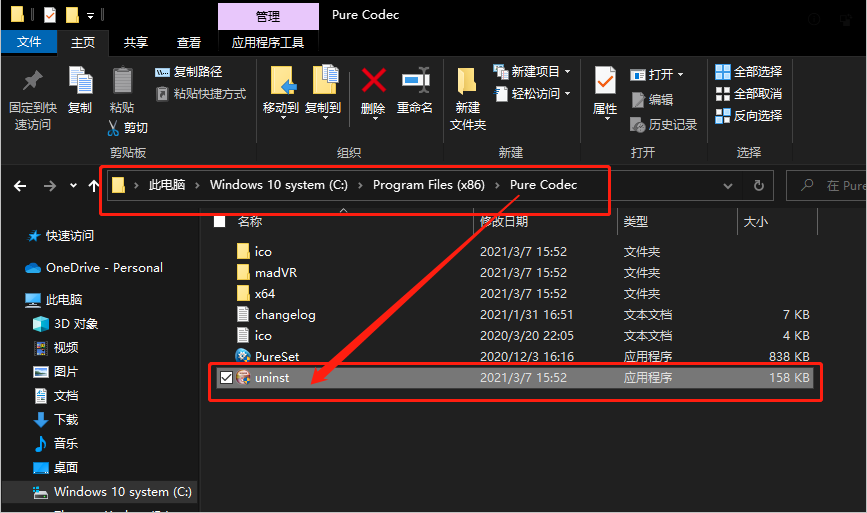The image size is (867, 513).
Task: Click the Properties (属性) icon
Action: [x=605, y=81]
